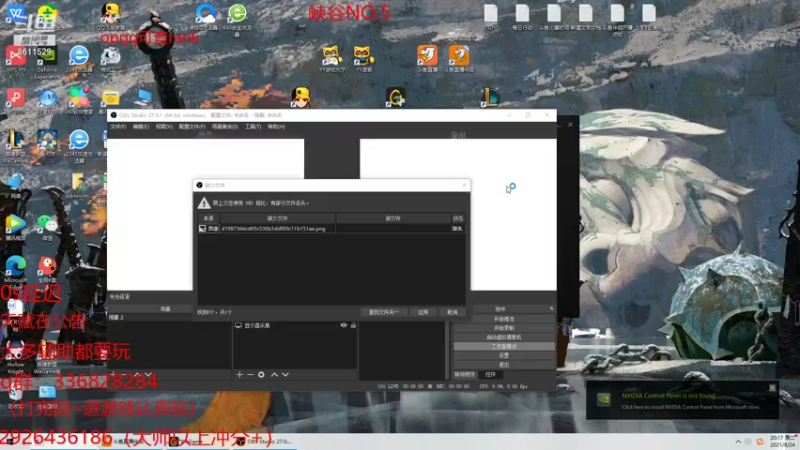Screen dimensions: 800x450
Task: Close the NVIDIA Control Panel notification
Action: coord(772,388)
